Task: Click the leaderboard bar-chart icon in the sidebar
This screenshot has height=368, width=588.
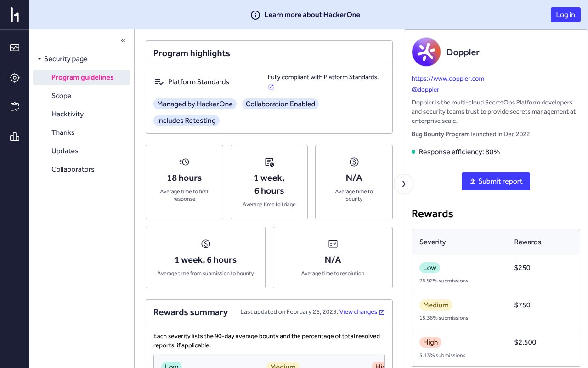Action: [15, 137]
